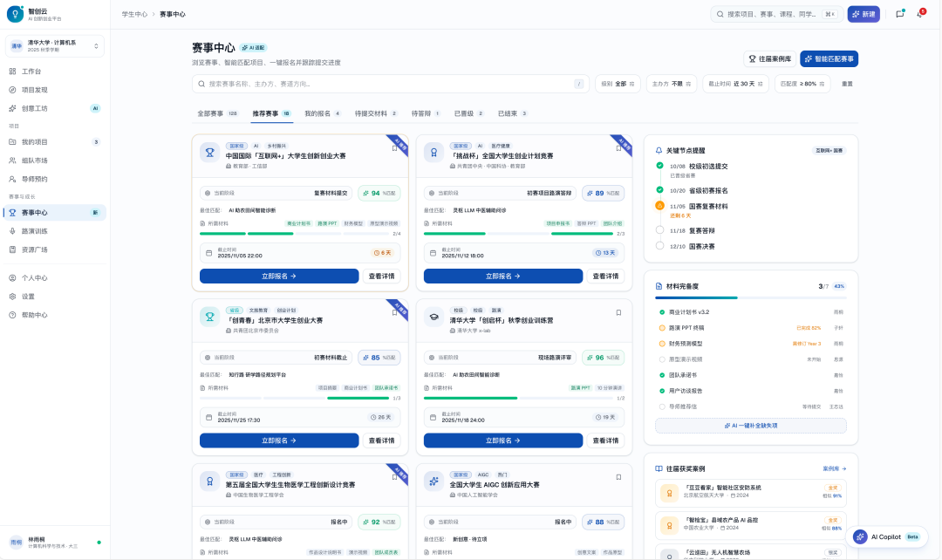Switch to the 待答辩 tab
The width and height of the screenshot is (942, 560).
(x=426, y=113)
